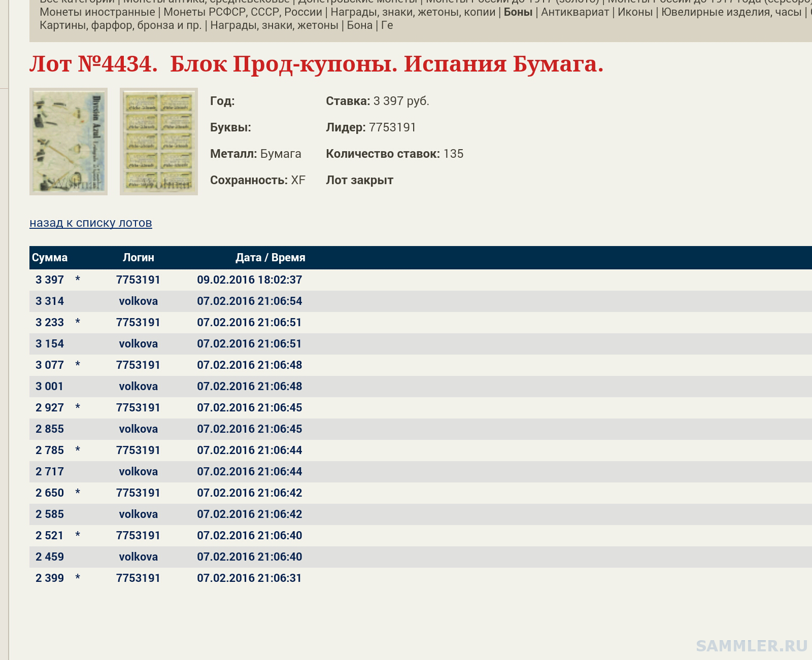This screenshot has width=812, height=660.
Task: Select the bold 'Боны' category
Action: (518, 12)
